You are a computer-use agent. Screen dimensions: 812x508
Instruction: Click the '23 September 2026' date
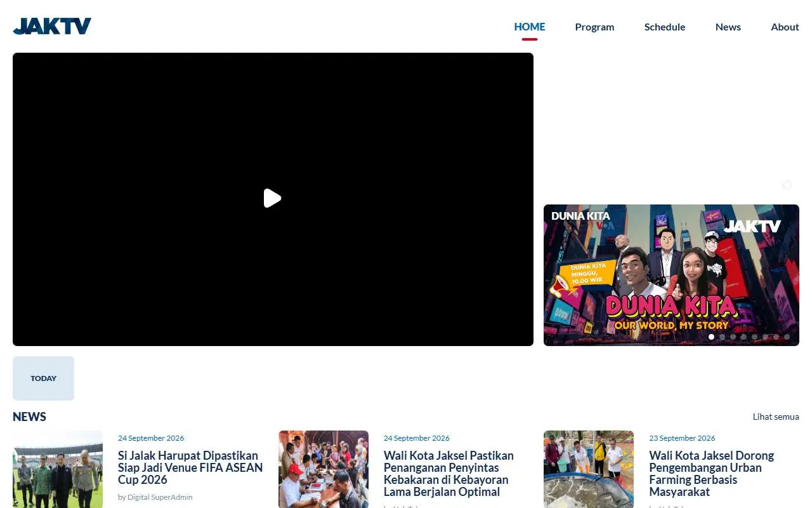point(682,438)
